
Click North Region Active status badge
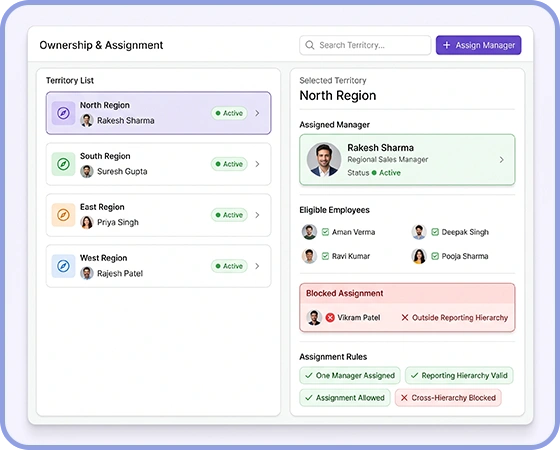coord(229,113)
